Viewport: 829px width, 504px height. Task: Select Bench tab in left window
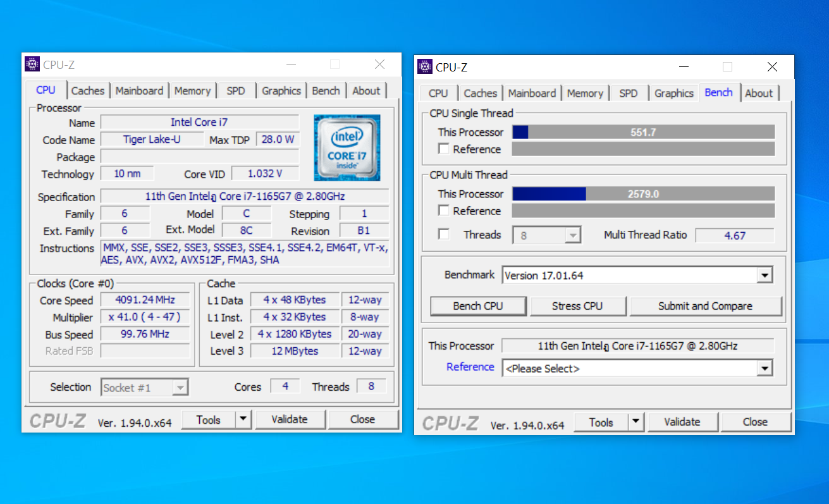click(x=326, y=90)
